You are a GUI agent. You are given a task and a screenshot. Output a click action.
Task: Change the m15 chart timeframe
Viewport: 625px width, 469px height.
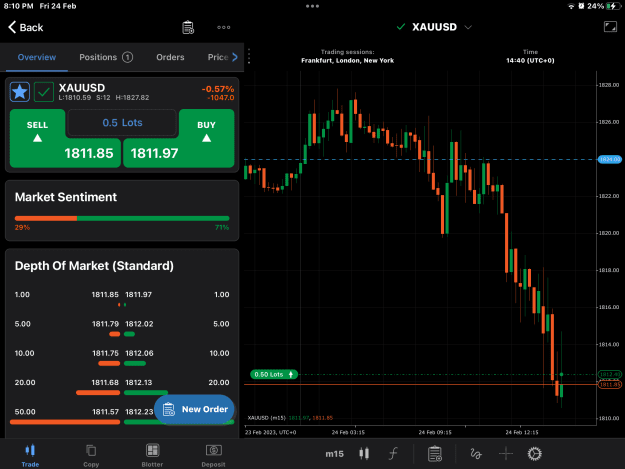point(334,454)
